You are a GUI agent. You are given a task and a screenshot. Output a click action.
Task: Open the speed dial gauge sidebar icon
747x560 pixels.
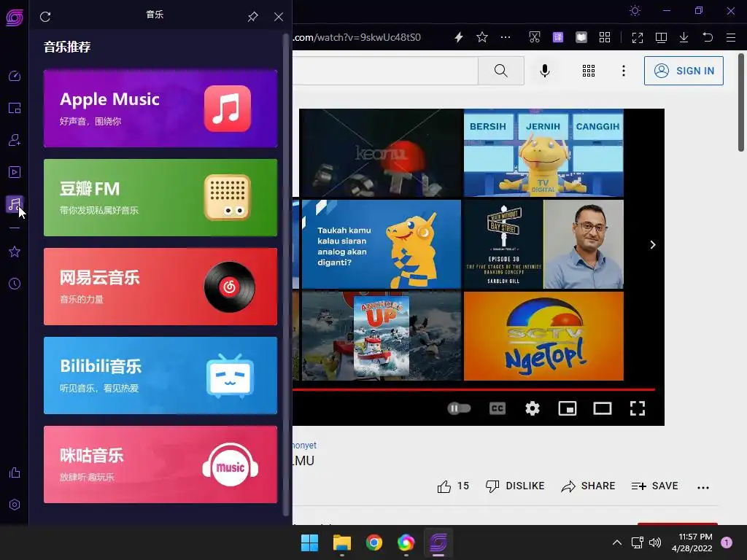click(15, 76)
